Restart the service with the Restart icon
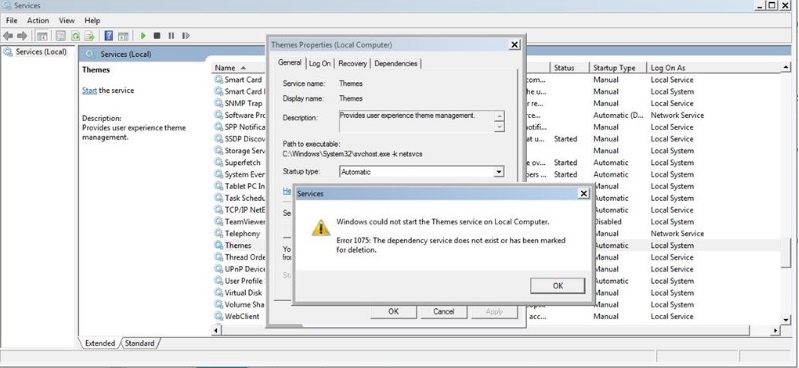This screenshot has height=368, width=799. tap(185, 36)
